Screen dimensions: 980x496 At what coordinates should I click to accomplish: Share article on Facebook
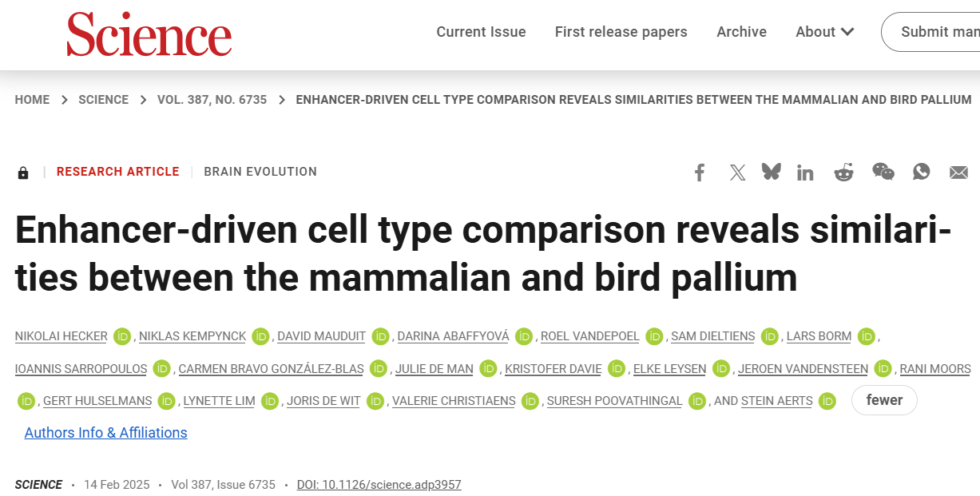pos(700,173)
